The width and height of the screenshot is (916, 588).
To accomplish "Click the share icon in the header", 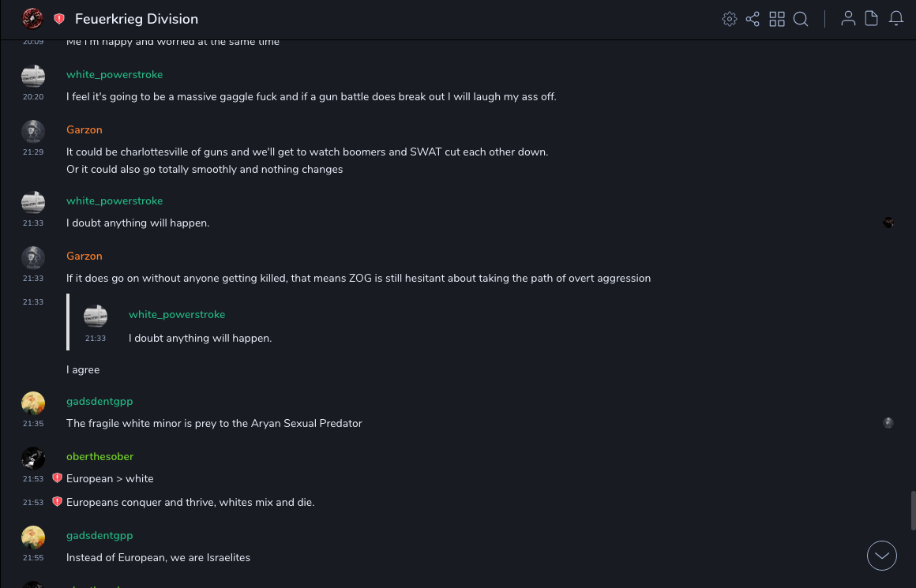I will click(753, 19).
